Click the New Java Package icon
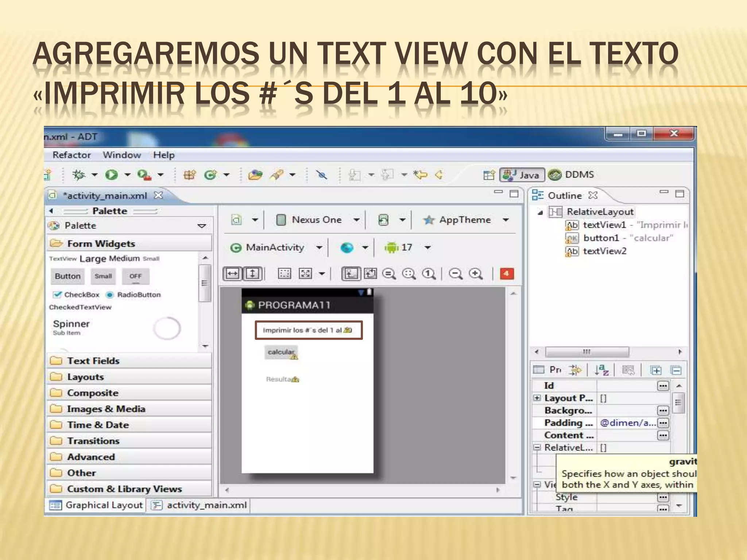The height and width of the screenshot is (560, 747). click(190, 175)
